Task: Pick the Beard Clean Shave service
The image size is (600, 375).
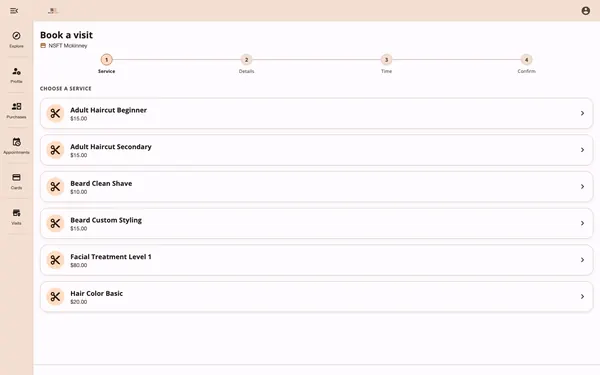Action: click(x=316, y=187)
